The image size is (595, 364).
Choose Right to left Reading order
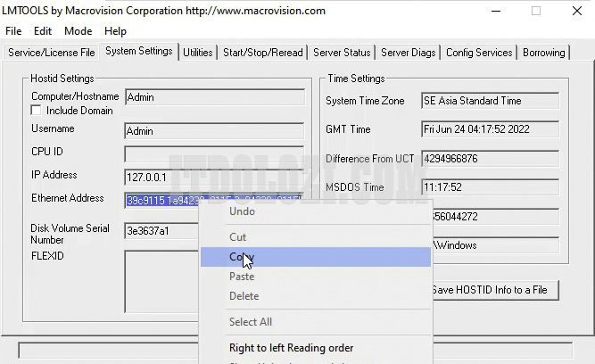316,348
